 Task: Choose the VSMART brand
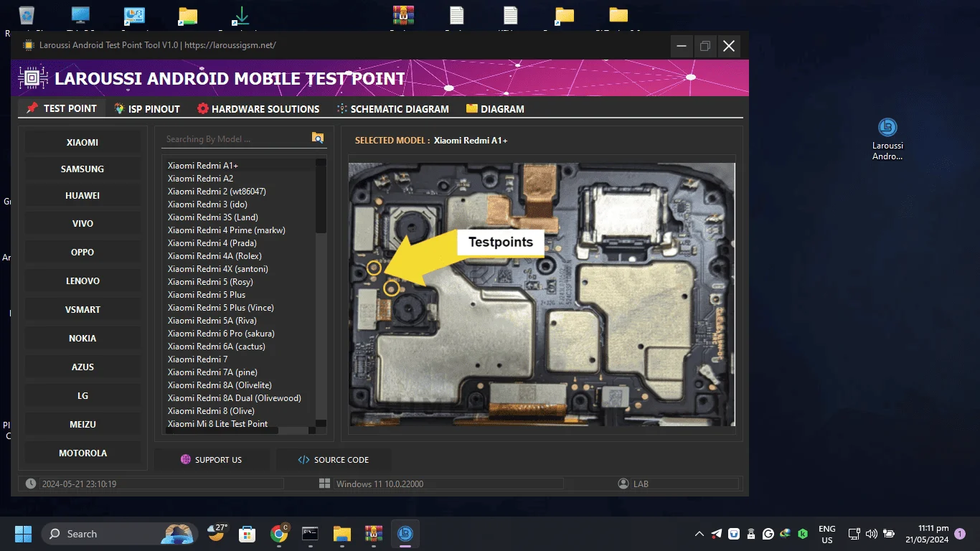coord(83,309)
